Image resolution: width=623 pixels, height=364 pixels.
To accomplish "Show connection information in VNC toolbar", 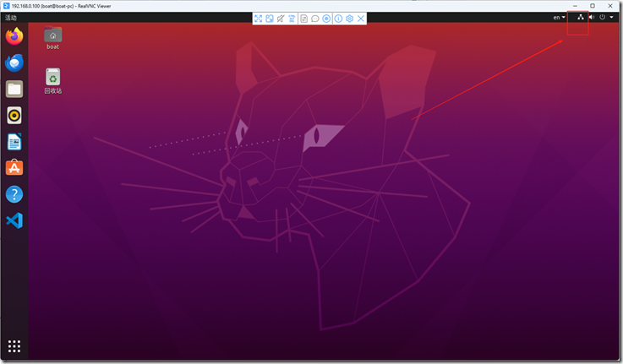I will point(338,19).
